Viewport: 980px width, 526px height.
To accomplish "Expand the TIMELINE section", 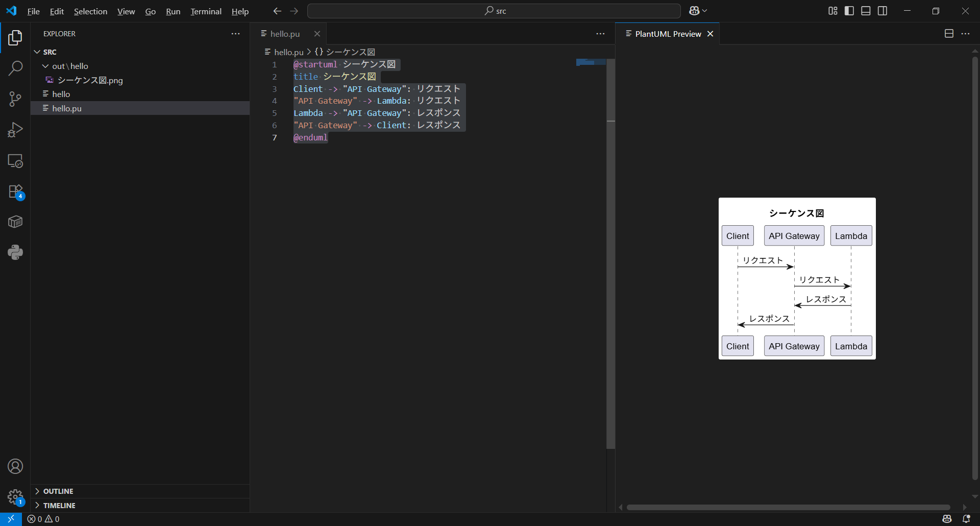I will point(59,506).
